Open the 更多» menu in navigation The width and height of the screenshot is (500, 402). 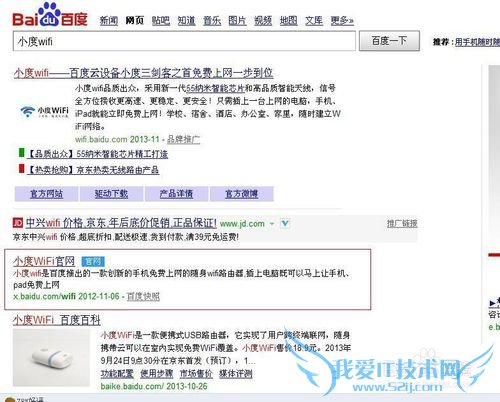coord(342,21)
